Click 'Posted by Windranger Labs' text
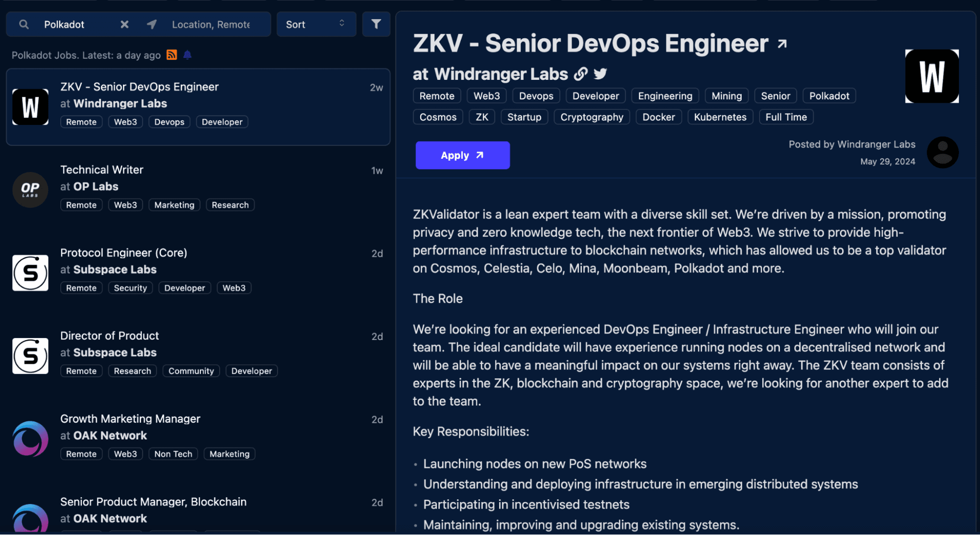 [852, 145]
